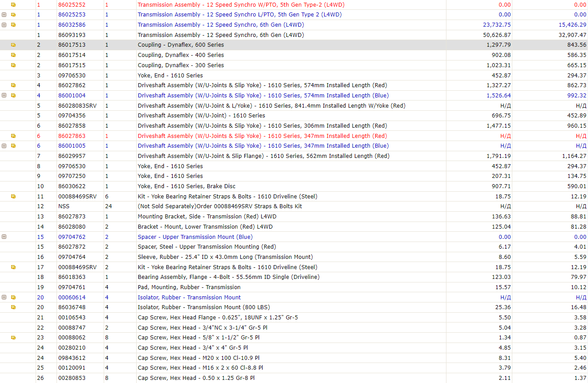
Task: Expand the row for part 86001004
Action: pyautogui.click(x=4, y=95)
